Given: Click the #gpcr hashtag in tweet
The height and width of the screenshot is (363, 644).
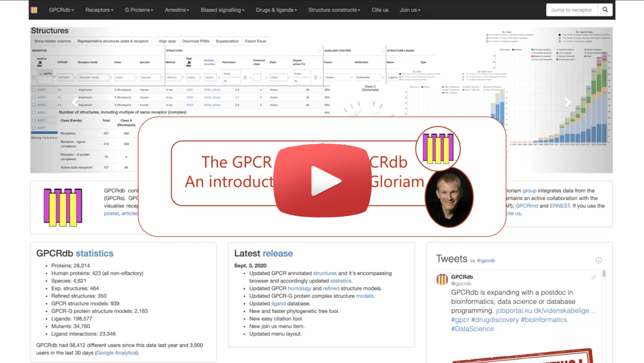Looking at the screenshot, I should (x=460, y=320).
